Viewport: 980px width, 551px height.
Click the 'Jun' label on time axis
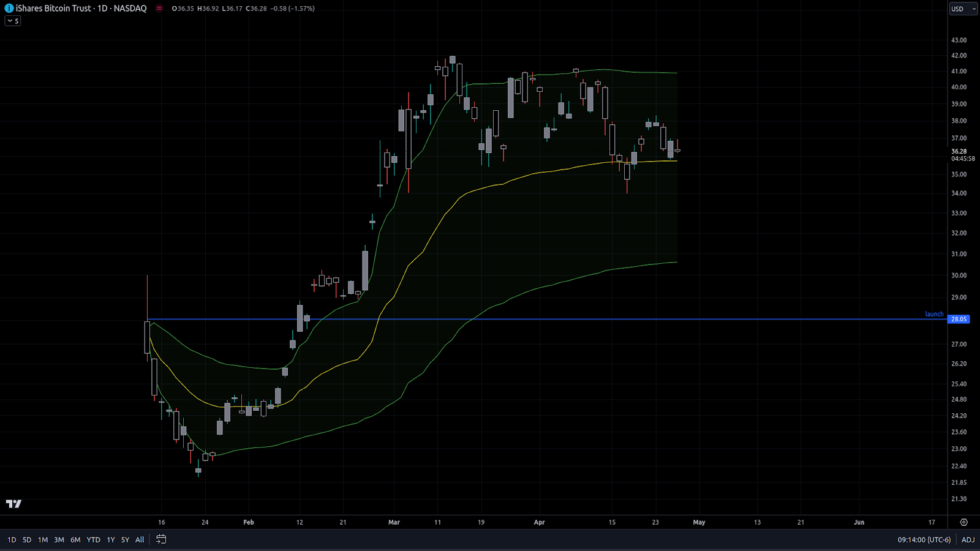tap(859, 522)
